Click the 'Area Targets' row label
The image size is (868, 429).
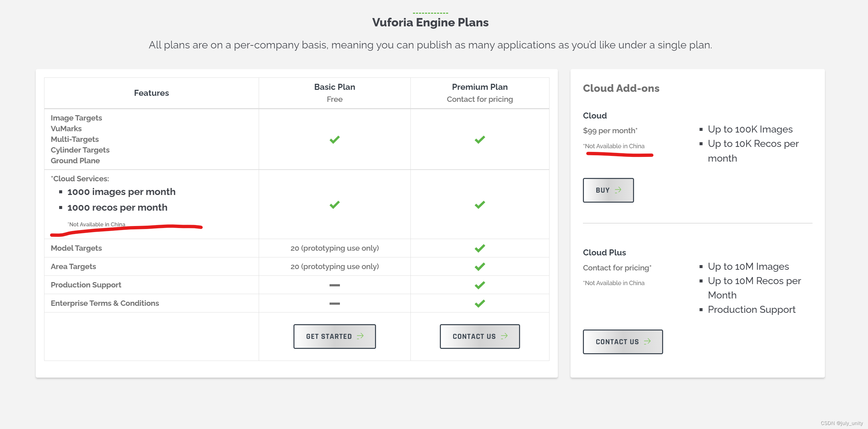[73, 266]
